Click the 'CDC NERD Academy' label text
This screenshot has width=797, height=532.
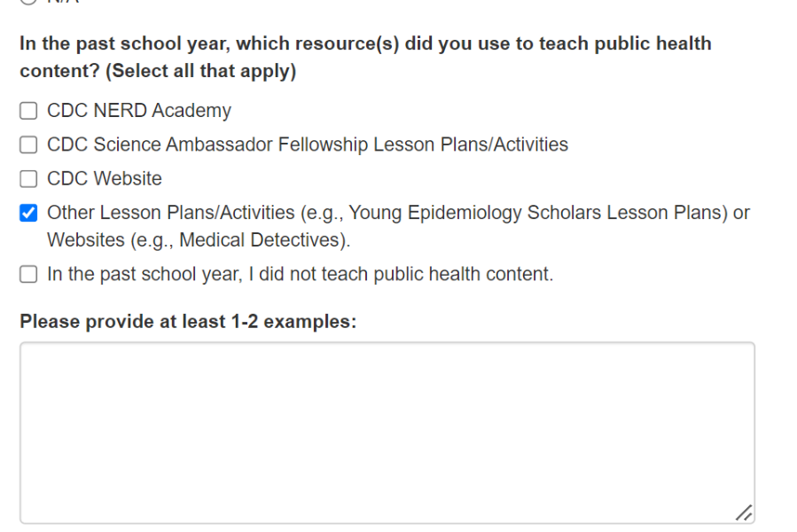tap(138, 111)
